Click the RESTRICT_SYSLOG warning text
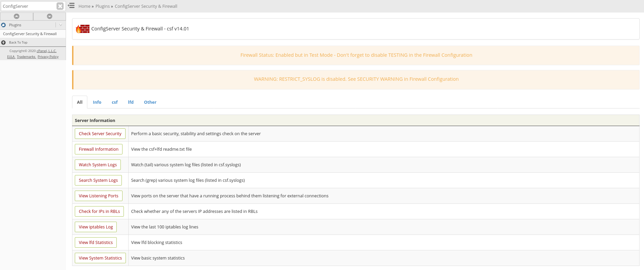 click(356, 79)
